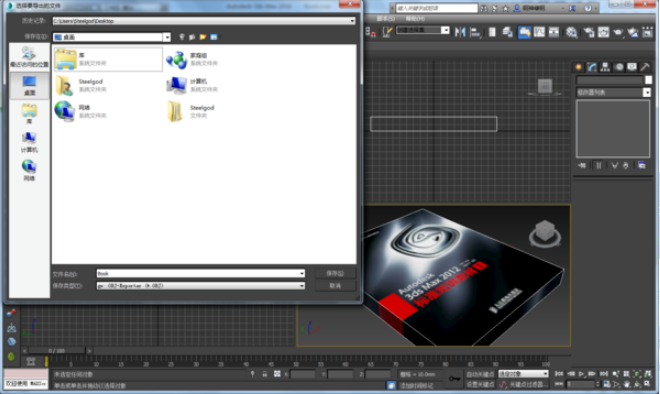Click the Render Production teapot icon
This screenshot has height=394, width=660.
618,32
